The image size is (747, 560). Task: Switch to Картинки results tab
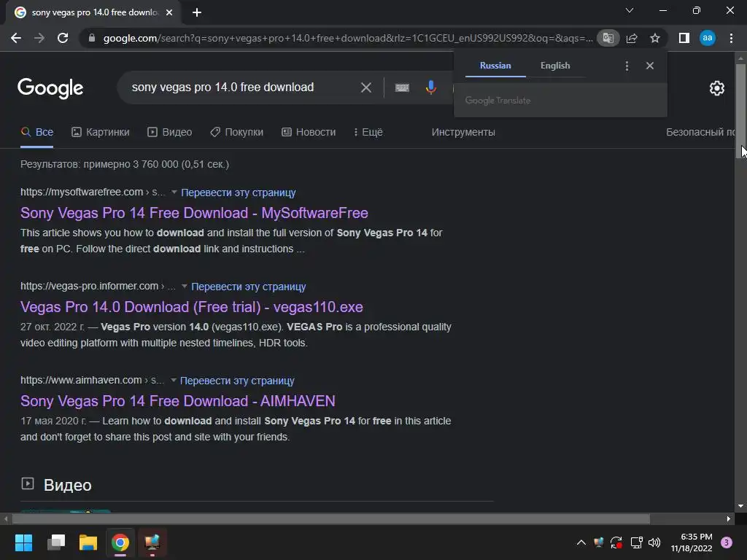click(x=101, y=132)
